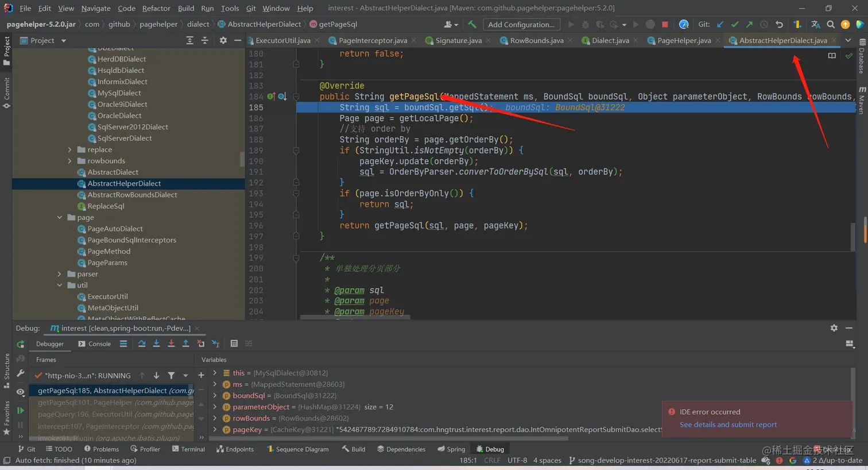The height and width of the screenshot is (470, 868).
Task: Click Reader Mode book icon in editor
Action: (832, 56)
